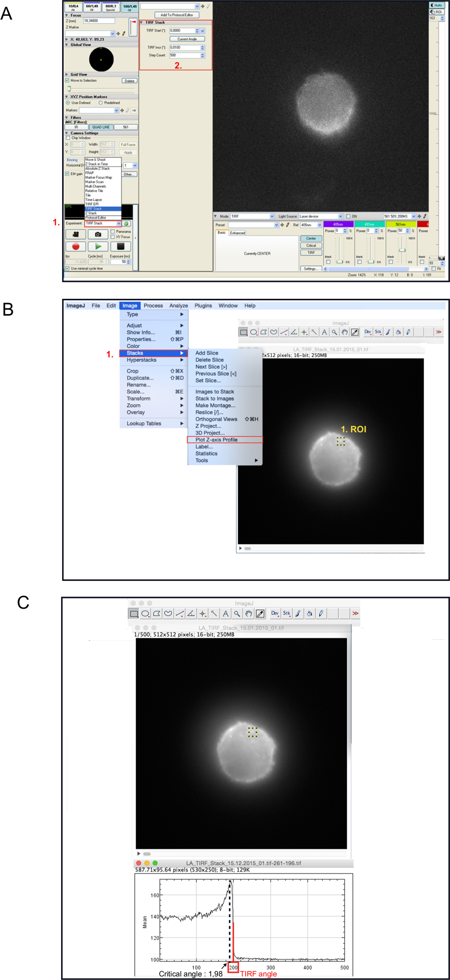Select Oval tool in panel B ImageJ toolbar

(x=254, y=332)
